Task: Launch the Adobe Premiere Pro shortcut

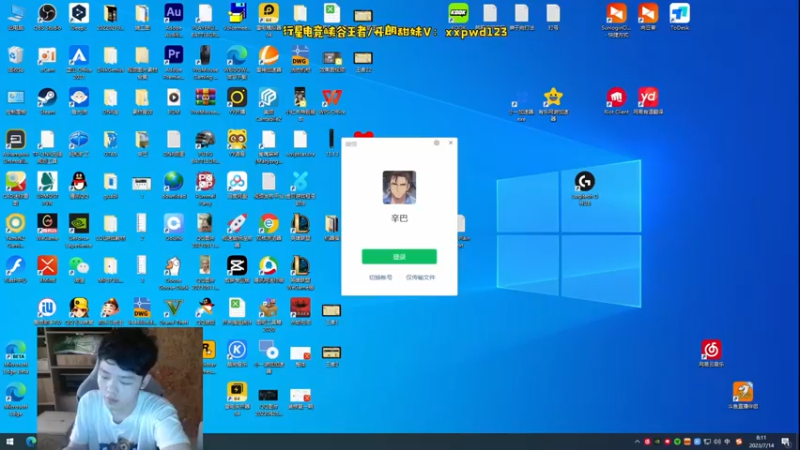Action: (x=173, y=55)
